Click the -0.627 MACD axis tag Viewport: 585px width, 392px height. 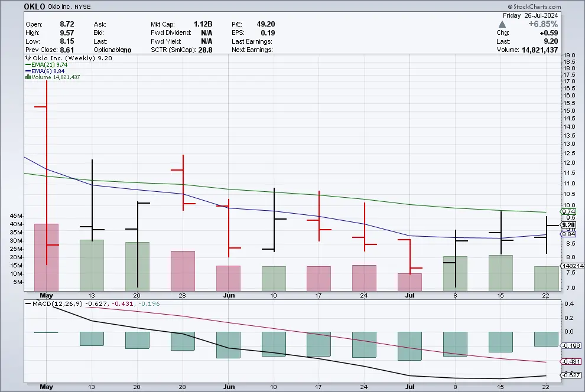coord(571,375)
